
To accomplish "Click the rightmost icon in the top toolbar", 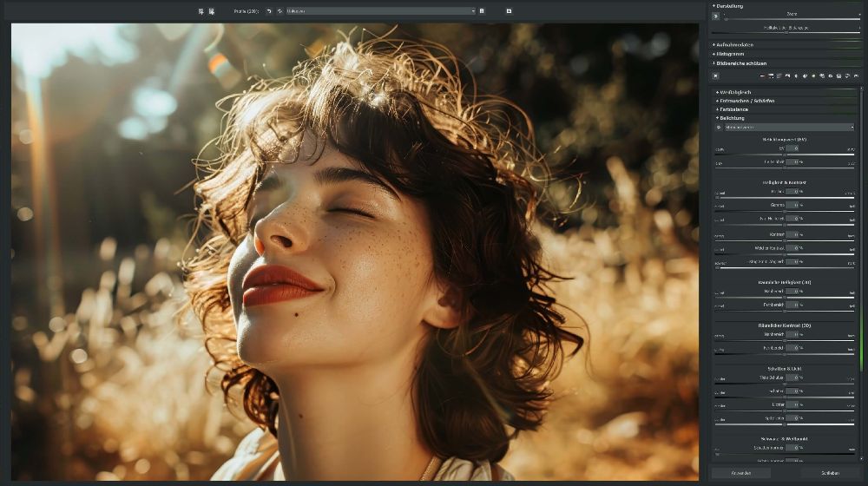I will tap(509, 11).
